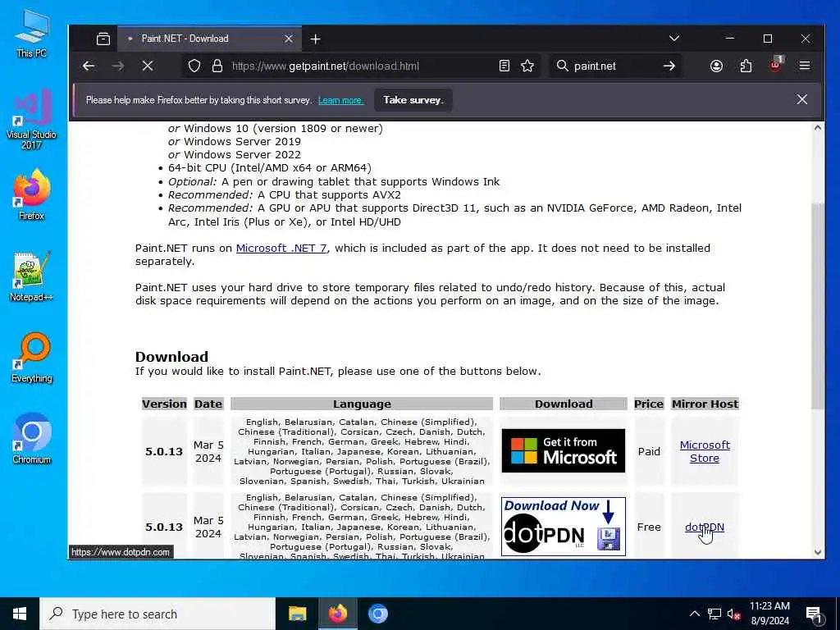Select the Firefox desktop shortcut
Viewport: 840px width, 630px height.
coord(32,195)
